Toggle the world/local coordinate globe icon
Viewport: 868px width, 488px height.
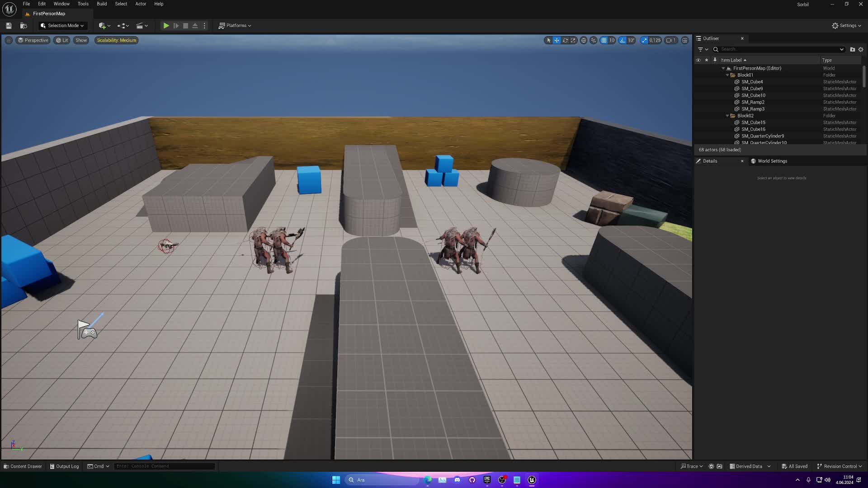584,40
